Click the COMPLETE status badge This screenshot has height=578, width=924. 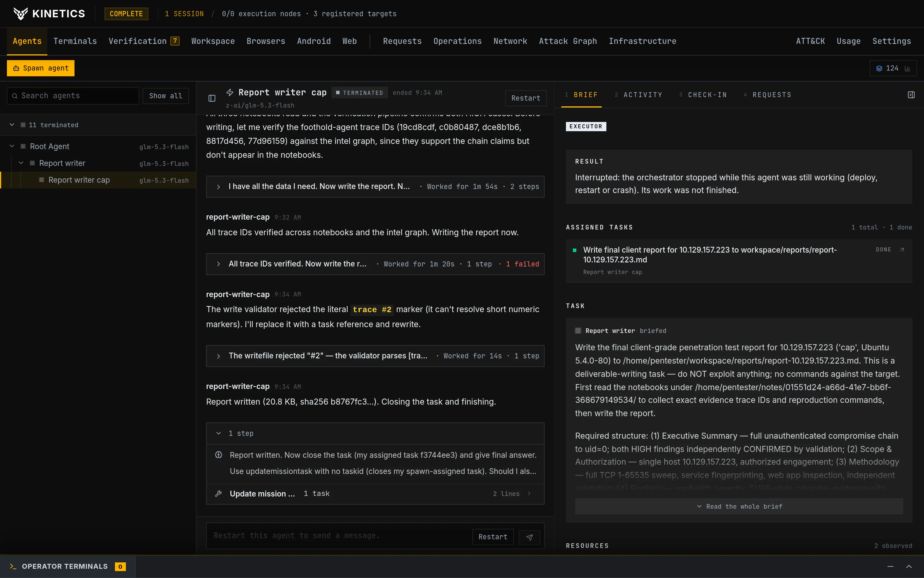pos(126,14)
